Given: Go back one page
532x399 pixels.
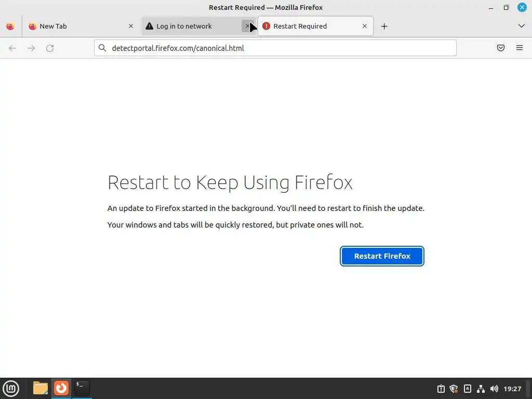Looking at the screenshot, I should pos(12,48).
